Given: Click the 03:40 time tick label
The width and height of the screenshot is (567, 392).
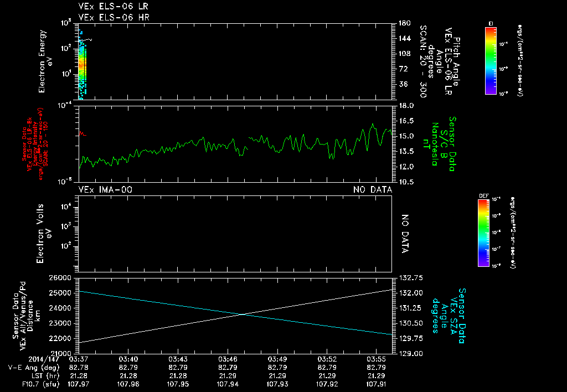Looking at the screenshot, I should pyautogui.click(x=128, y=359).
